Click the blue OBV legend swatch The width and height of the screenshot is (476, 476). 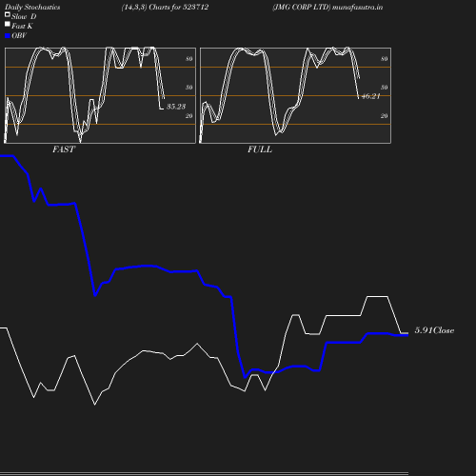[8, 36]
